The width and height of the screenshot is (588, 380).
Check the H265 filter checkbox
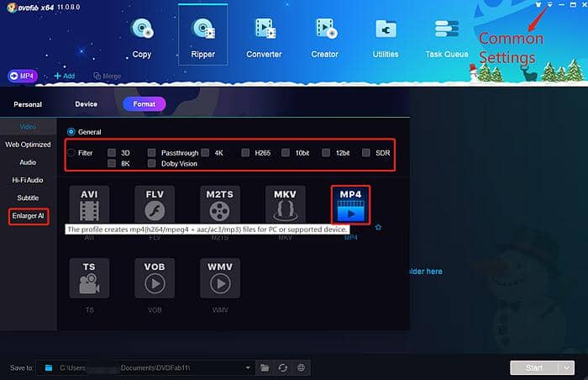245,152
